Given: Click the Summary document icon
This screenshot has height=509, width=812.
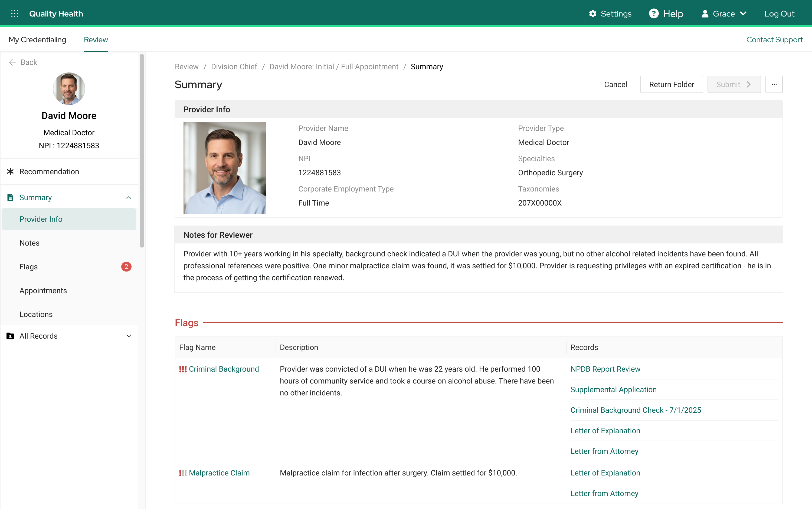Looking at the screenshot, I should click(11, 197).
